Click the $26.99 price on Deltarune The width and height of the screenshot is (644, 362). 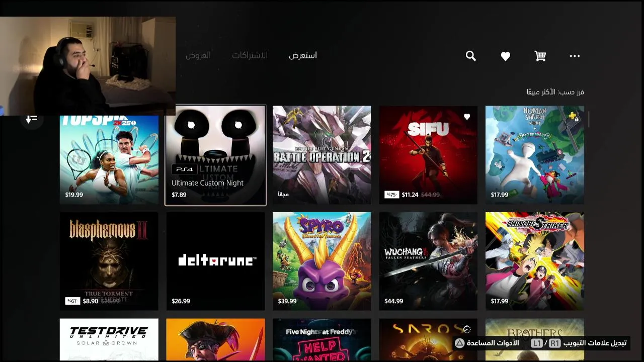pos(181,301)
